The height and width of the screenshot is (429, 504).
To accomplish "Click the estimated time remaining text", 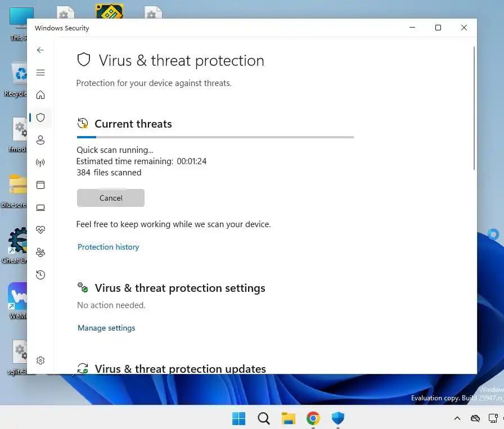I will click(141, 161).
